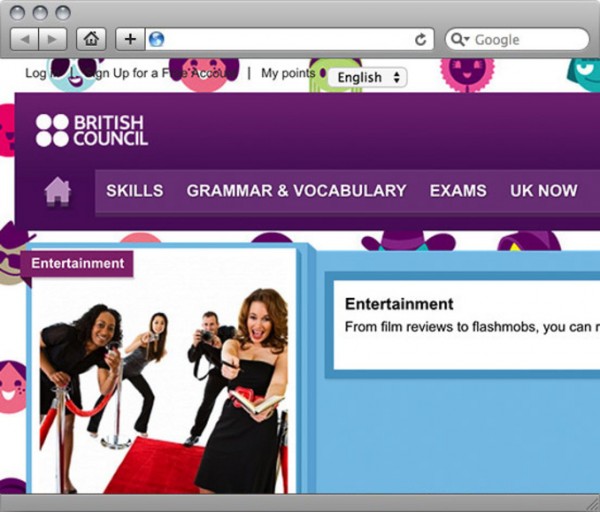The width and height of the screenshot is (600, 512).
Task: Reload the page with the refresh icon
Action: coord(421,39)
